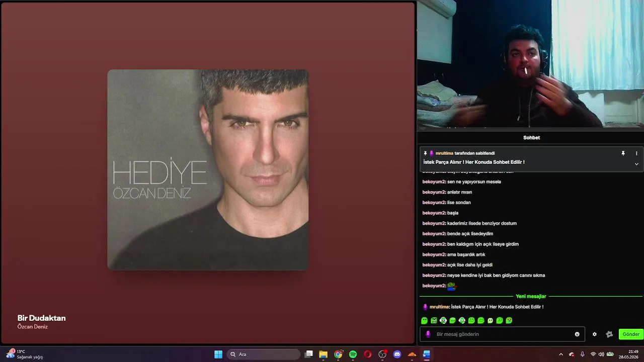Image resolution: width=644 pixels, height=362 pixels.
Task: Click the purple microphone icon in message box
Action: click(428, 334)
